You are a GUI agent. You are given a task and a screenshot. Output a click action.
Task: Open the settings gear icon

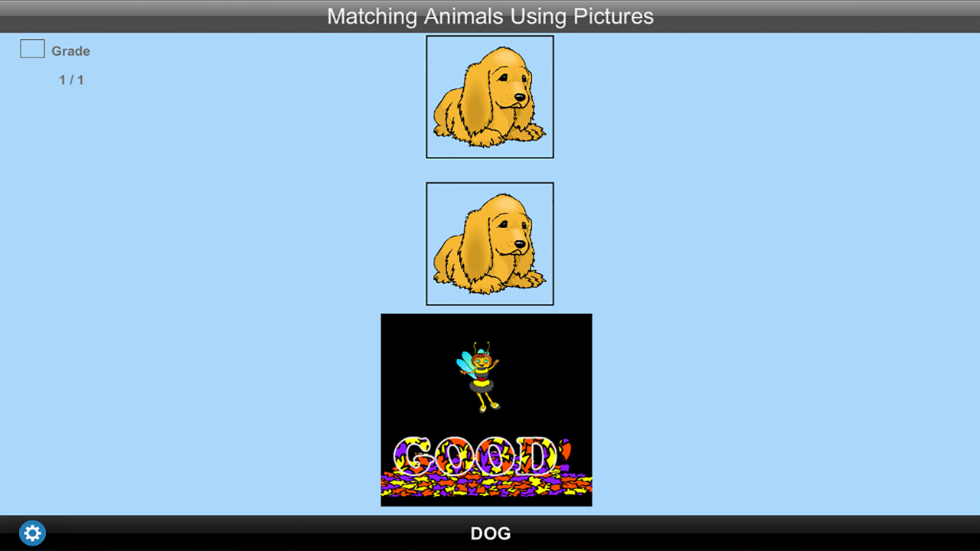pos(32,533)
